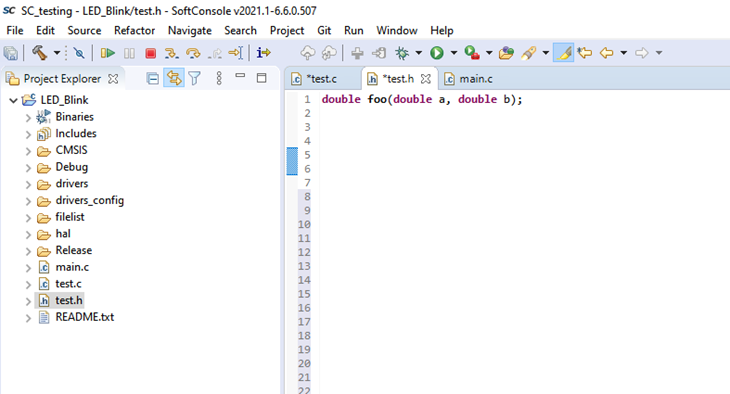Collapse the LED_Blink project node
This screenshot has height=394, width=730.
(x=14, y=100)
